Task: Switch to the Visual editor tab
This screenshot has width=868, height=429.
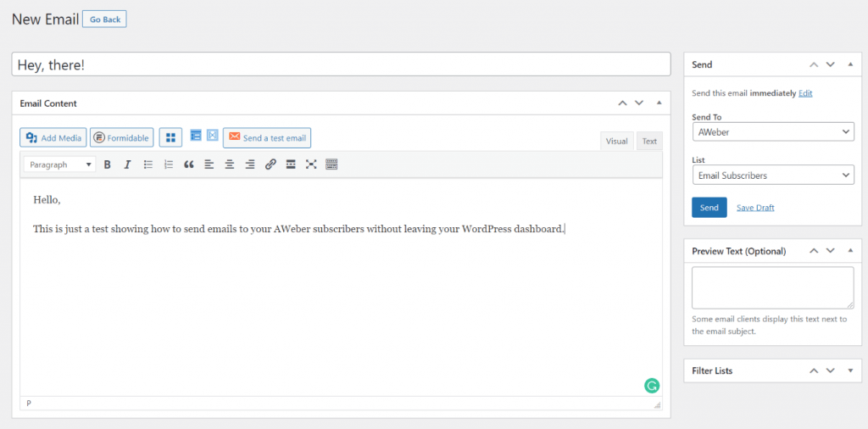Action: tap(617, 141)
